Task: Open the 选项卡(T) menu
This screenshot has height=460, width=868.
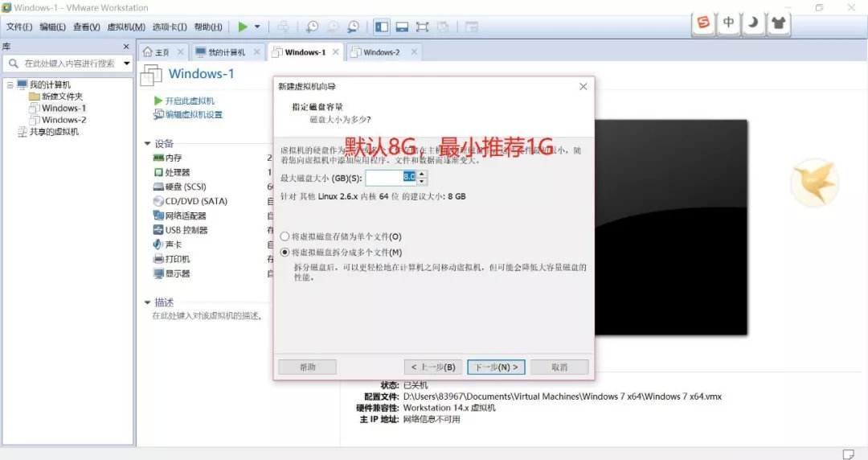Action: pyautogui.click(x=170, y=27)
